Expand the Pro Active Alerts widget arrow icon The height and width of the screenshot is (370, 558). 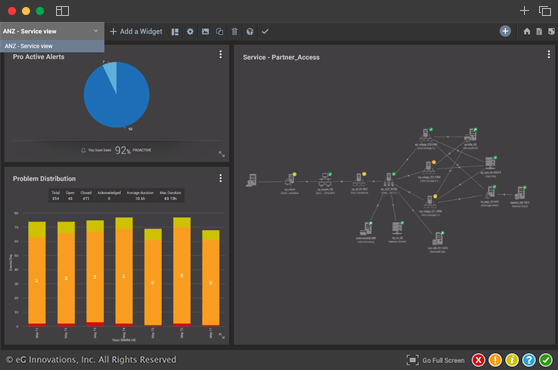[x=222, y=154]
